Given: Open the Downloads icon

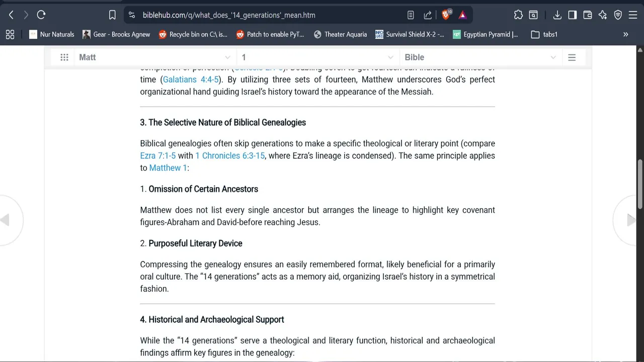Looking at the screenshot, I should pos(557,15).
